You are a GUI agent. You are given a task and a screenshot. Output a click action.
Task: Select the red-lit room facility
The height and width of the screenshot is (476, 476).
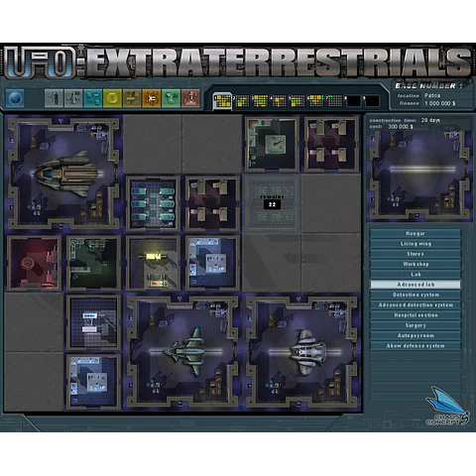(34, 263)
